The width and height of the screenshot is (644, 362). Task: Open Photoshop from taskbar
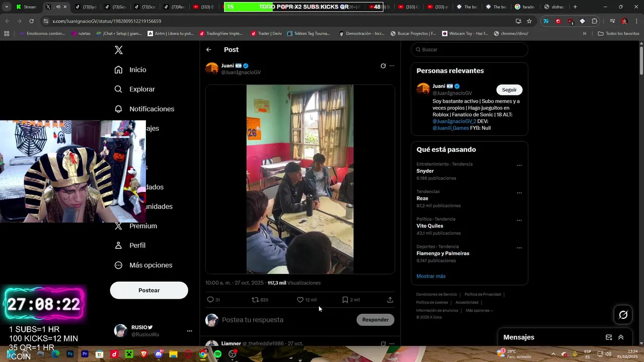70,354
